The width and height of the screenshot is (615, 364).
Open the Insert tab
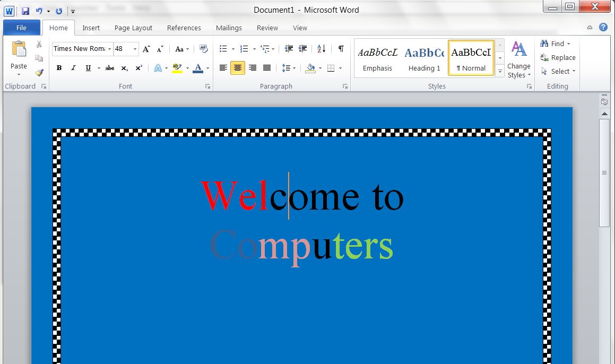tap(91, 28)
